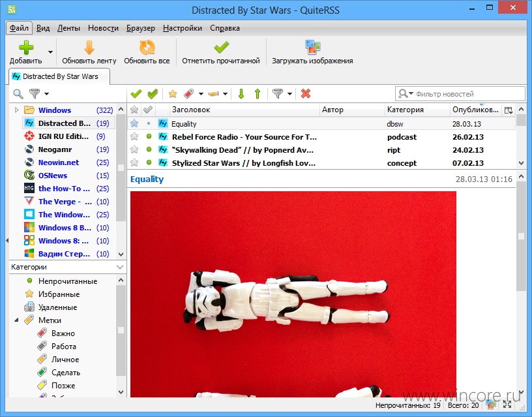Toggle star on Rebel Force Radio item

tap(134, 136)
